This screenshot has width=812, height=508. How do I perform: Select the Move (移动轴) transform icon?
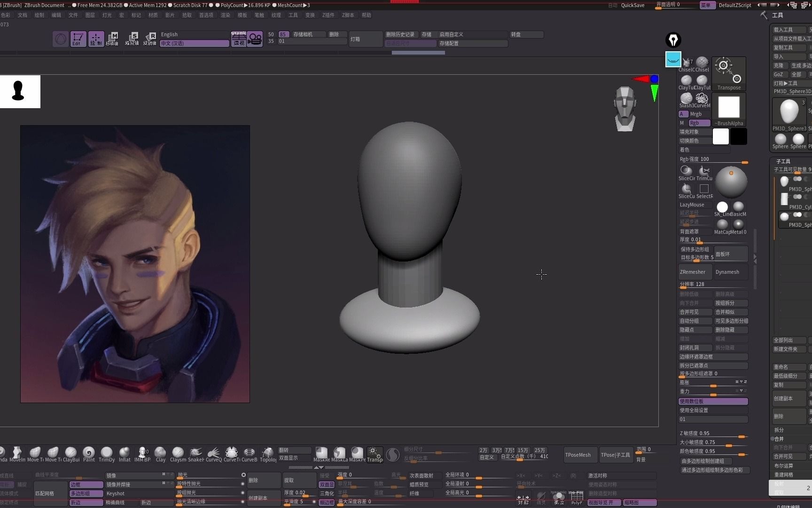tap(113, 39)
